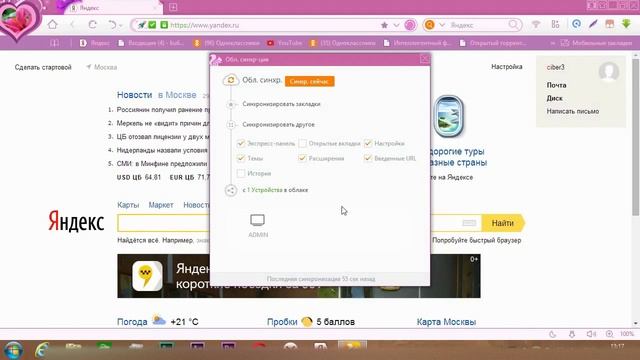The height and width of the screenshot is (360, 640).
Task: Click the magnifier icon in toolbar search box
Action: pos(513,25)
